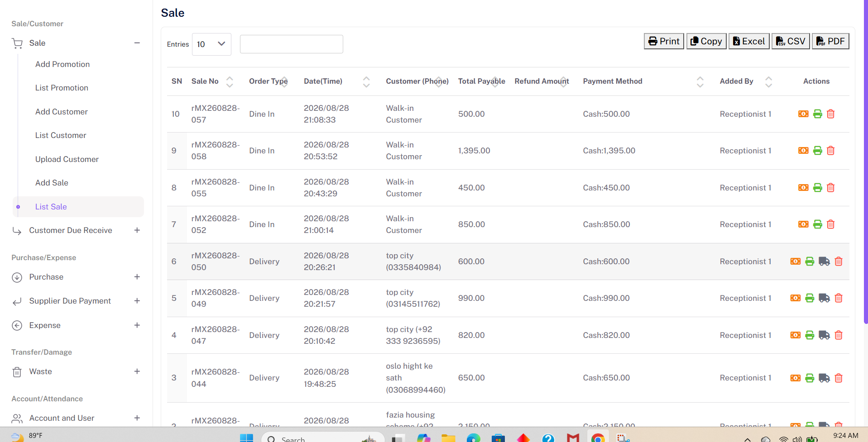Click the Waste trash bin sidebar icon

tap(17, 372)
